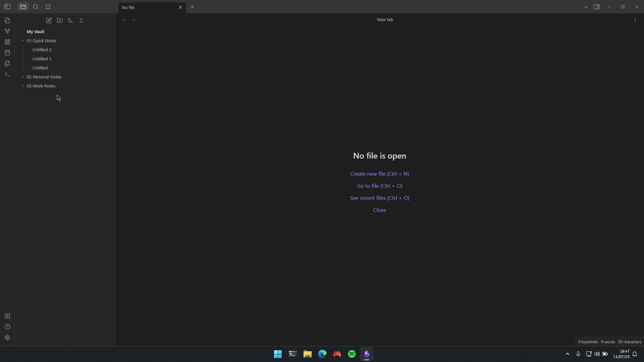
Task: Collapse the 01 Quick Notes folder
Action: tap(23, 41)
